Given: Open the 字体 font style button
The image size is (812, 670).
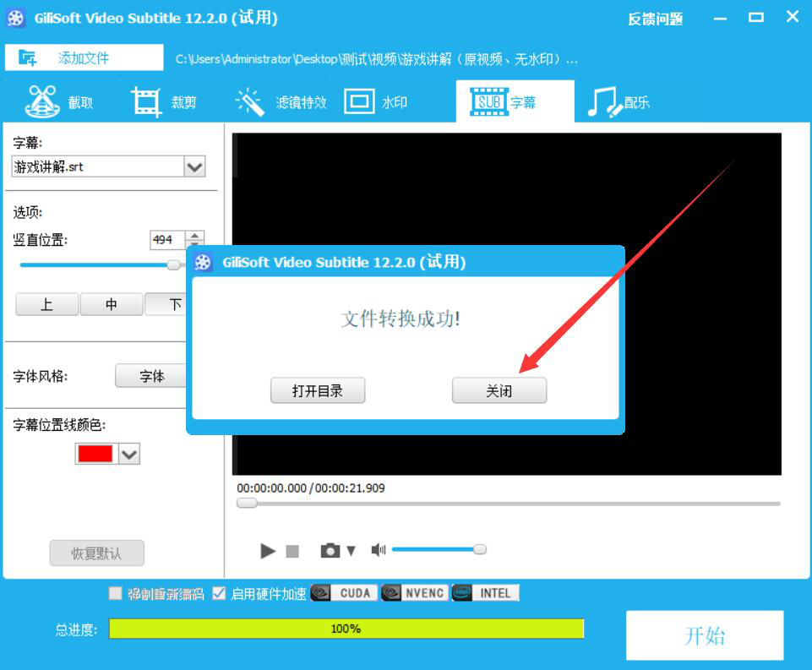Looking at the screenshot, I should tap(152, 376).
